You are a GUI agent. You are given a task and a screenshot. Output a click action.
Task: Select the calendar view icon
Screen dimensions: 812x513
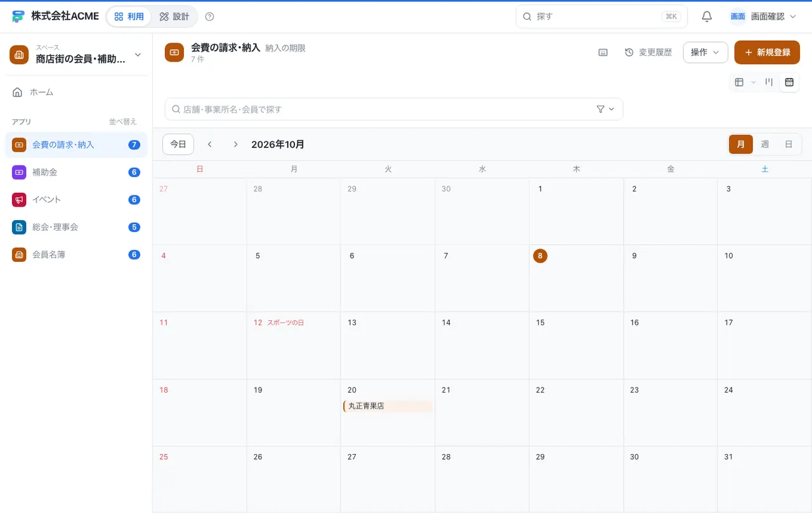[789, 82]
